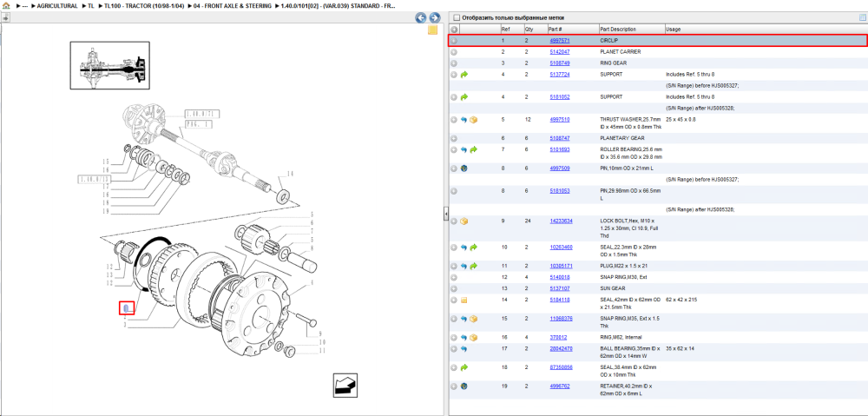Viewport: 868px width, 416px height.
Task: Open part number 5108749 link
Action: (x=559, y=63)
